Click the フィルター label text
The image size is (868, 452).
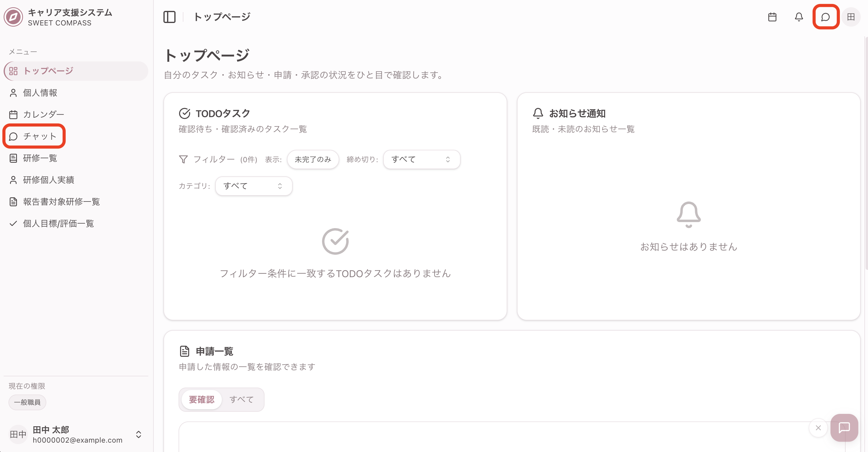click(214, 159)
